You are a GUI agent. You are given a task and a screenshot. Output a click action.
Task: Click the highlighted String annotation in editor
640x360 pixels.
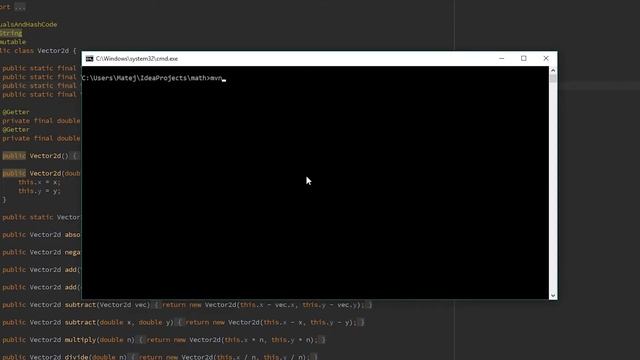[11, 33]
